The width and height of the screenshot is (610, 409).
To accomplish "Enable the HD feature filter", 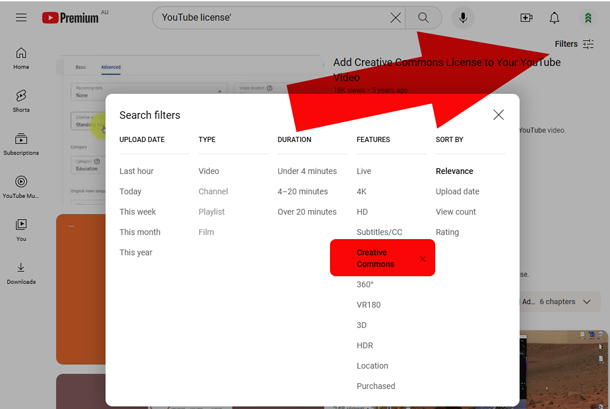I will [362, 212].
